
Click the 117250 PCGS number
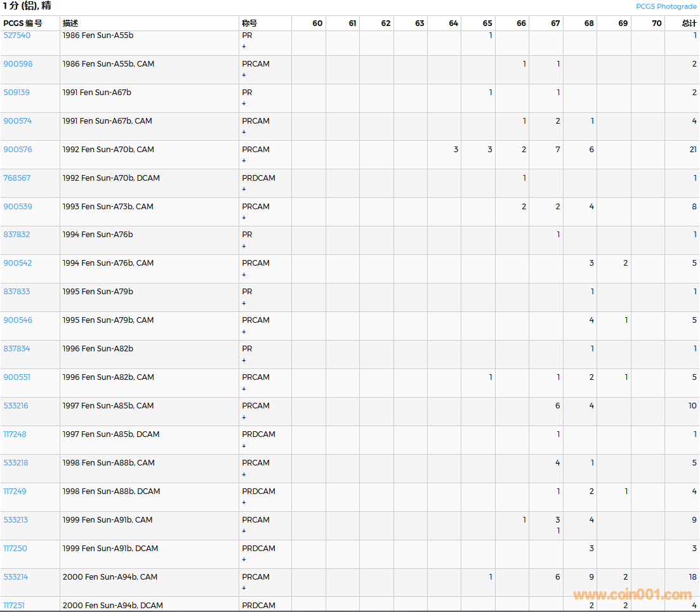(15, 549)
